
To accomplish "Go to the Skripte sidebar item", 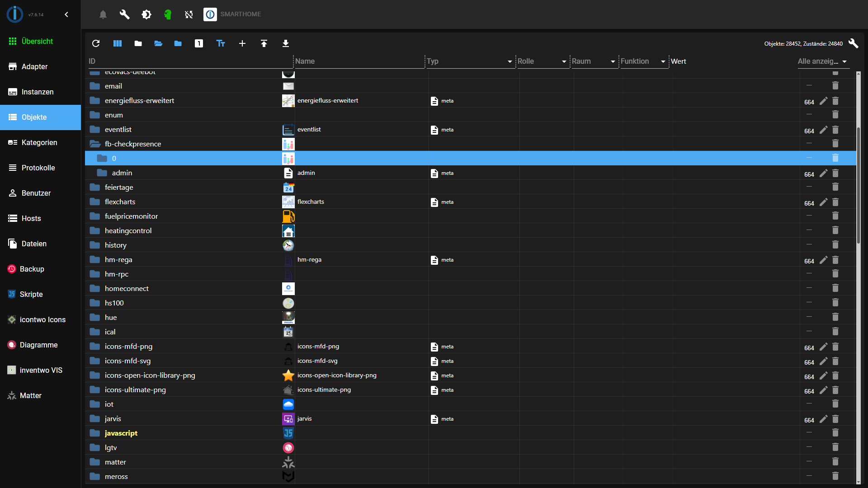I will [31, 294].
